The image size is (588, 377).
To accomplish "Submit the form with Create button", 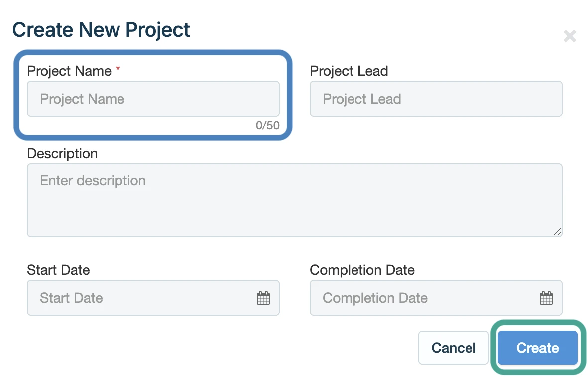I will click(537, 348).
